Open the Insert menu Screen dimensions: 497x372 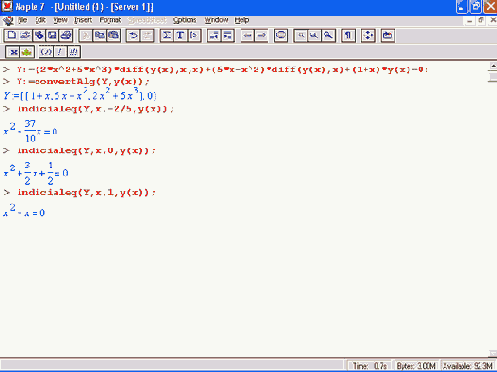click(x=83, y=20)
